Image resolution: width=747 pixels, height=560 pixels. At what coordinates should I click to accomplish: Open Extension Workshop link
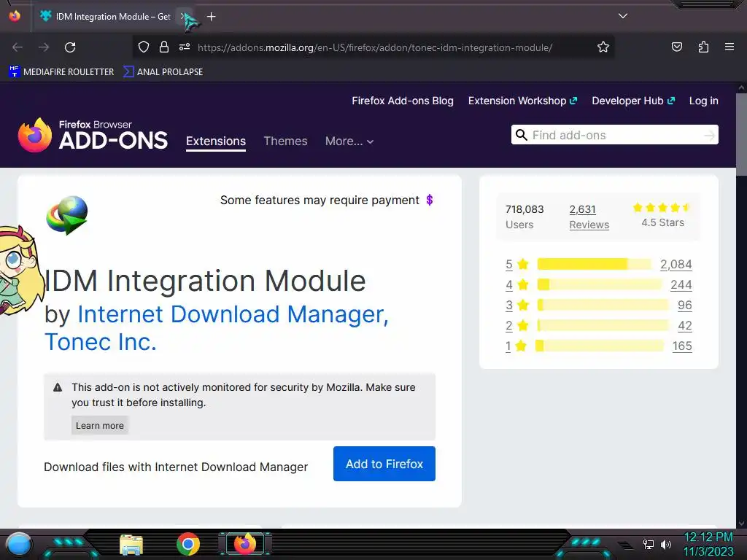(522, 101)
